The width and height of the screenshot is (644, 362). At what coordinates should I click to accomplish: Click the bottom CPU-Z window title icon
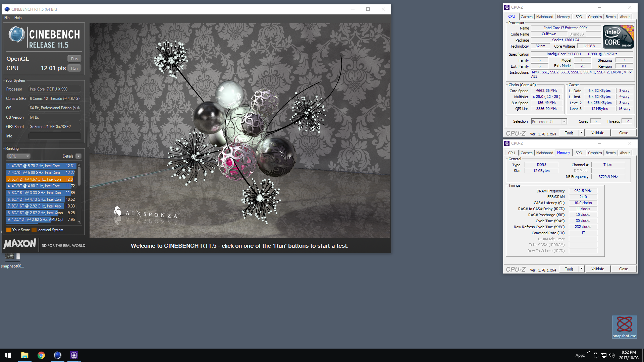click(x=507, y=143)
